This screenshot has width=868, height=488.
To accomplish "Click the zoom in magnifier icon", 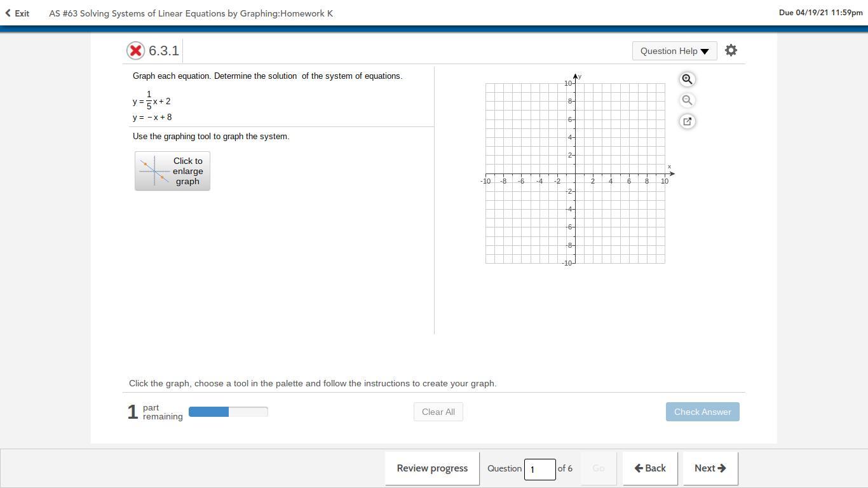I will (687, 79).
